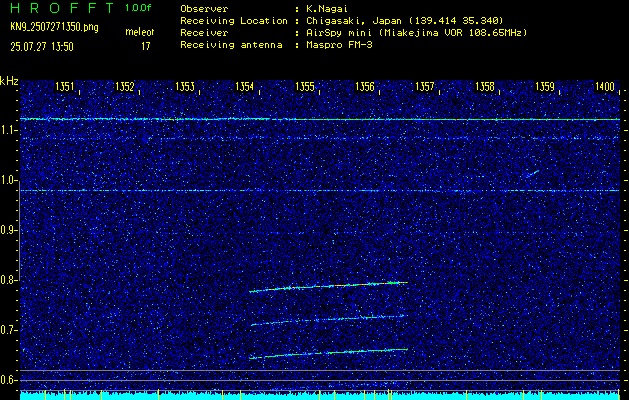
Task: Click the AirSpy mini receiver text
Action: tap(416, 32)
